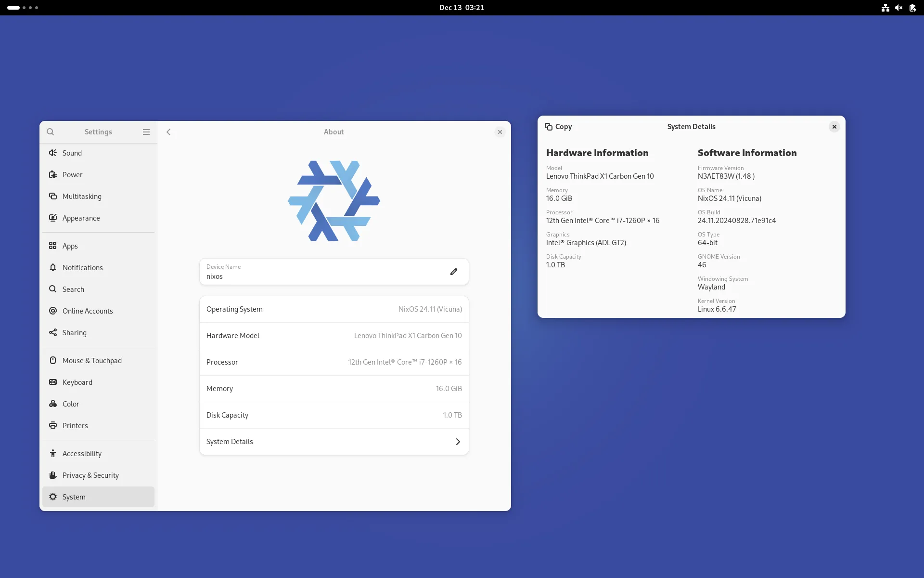This screenshot has height=578, width=924.
Task: Click the Privacy & Security hand icon
Action: (x=53, y=475)
